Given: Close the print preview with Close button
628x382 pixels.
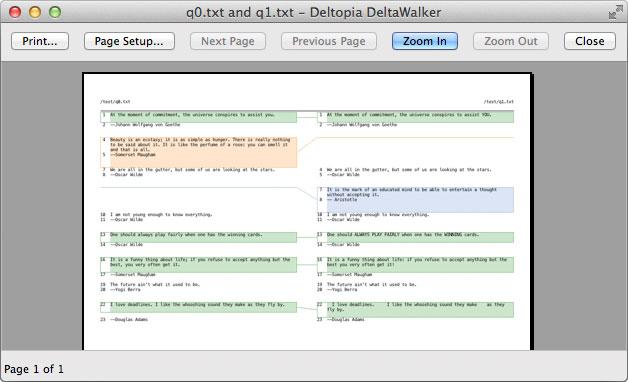Looking at the screenshot, I should tap(590, 41).
